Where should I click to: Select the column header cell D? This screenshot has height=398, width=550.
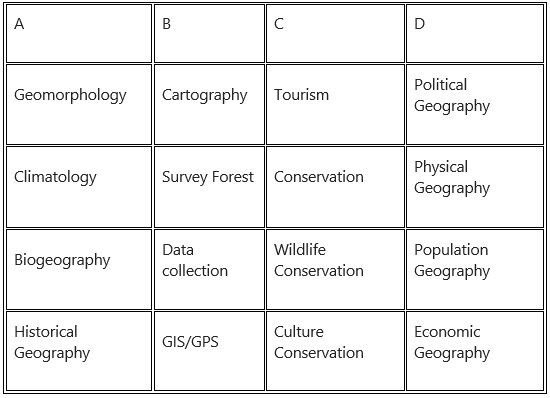coord(475,34)
